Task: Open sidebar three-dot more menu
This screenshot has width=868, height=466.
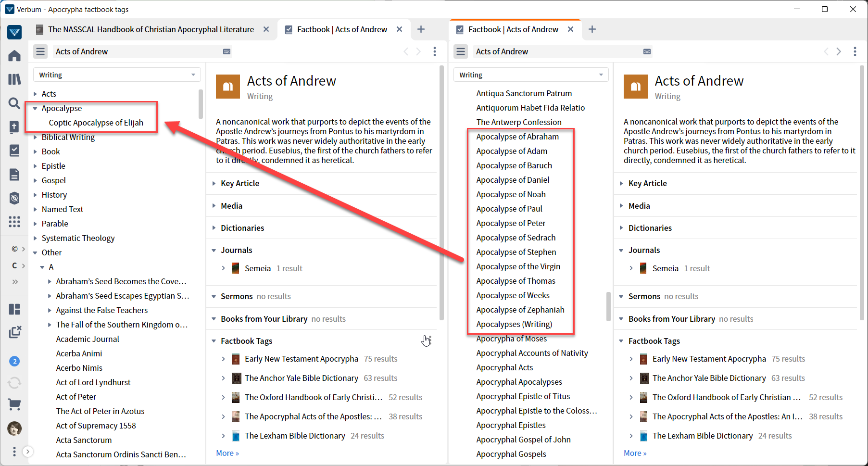Action: (14, 452)
